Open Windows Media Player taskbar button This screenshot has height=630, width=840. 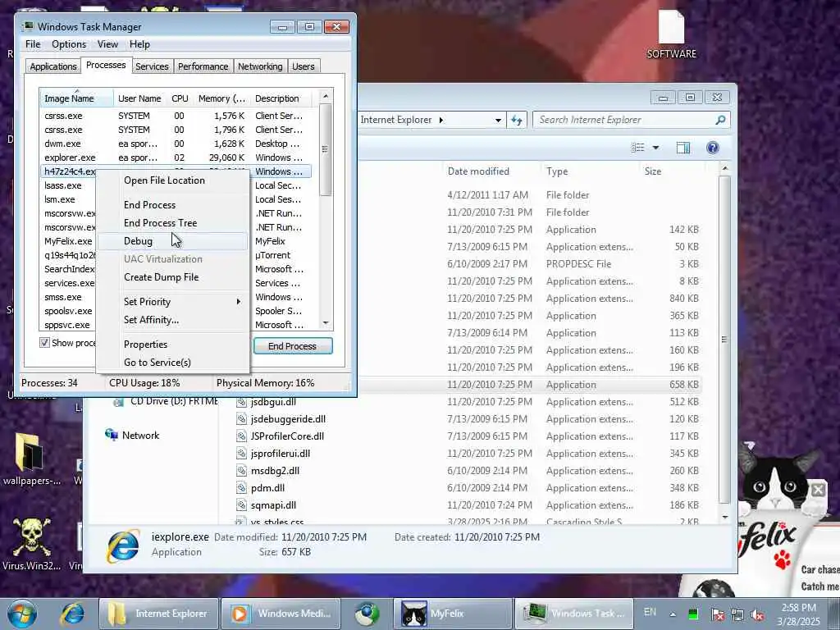pyautogui.click(x=281, y=614)
